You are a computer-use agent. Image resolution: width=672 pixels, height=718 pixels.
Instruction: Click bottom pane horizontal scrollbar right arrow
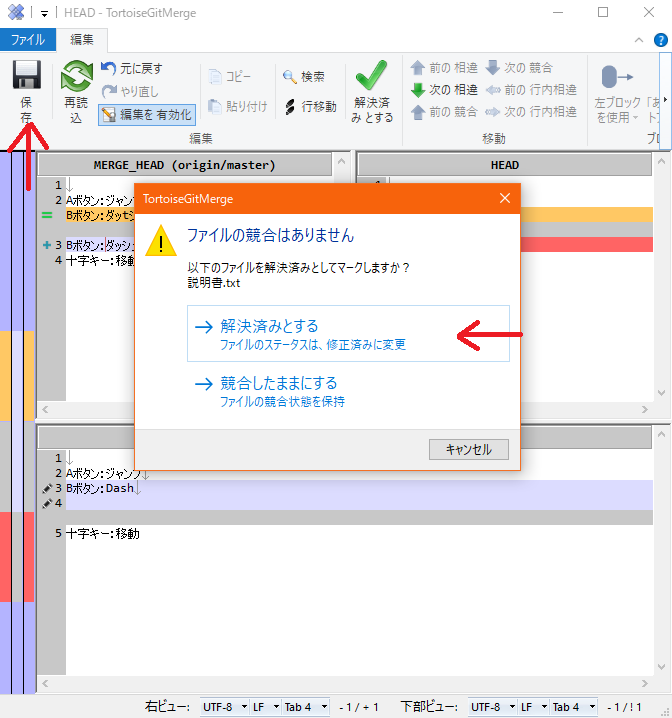(x=645, y=683)
